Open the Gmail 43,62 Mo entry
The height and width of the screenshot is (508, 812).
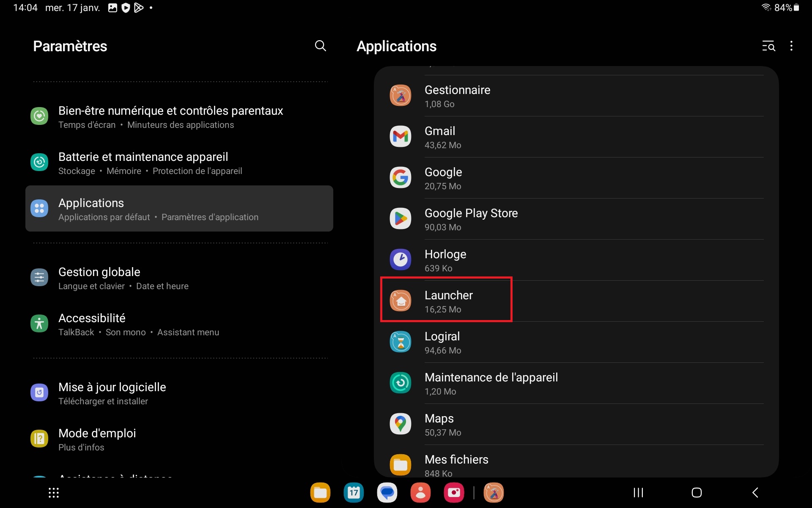tap(576, 137)
